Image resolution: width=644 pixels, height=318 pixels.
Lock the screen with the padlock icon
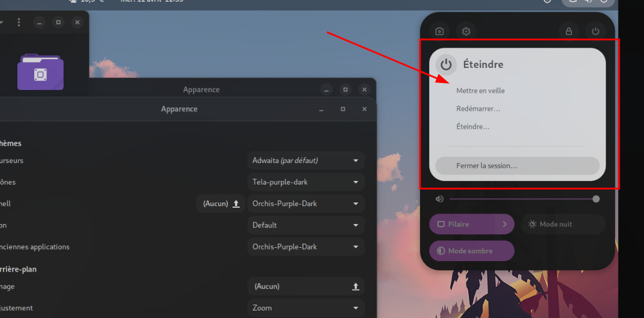pyautogui.click(x=569, y=31)
